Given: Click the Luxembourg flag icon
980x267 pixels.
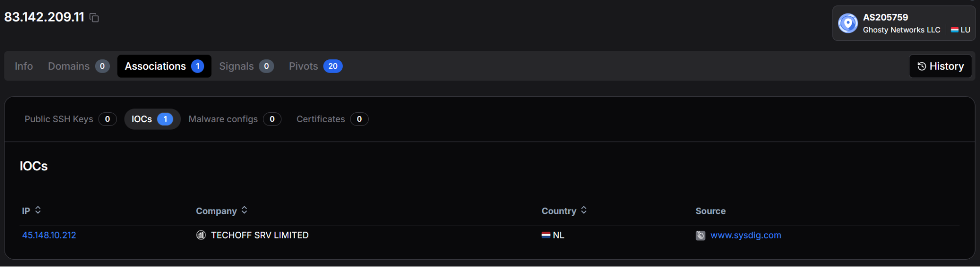Looking at the screenshot, I should tap(955, 30).
